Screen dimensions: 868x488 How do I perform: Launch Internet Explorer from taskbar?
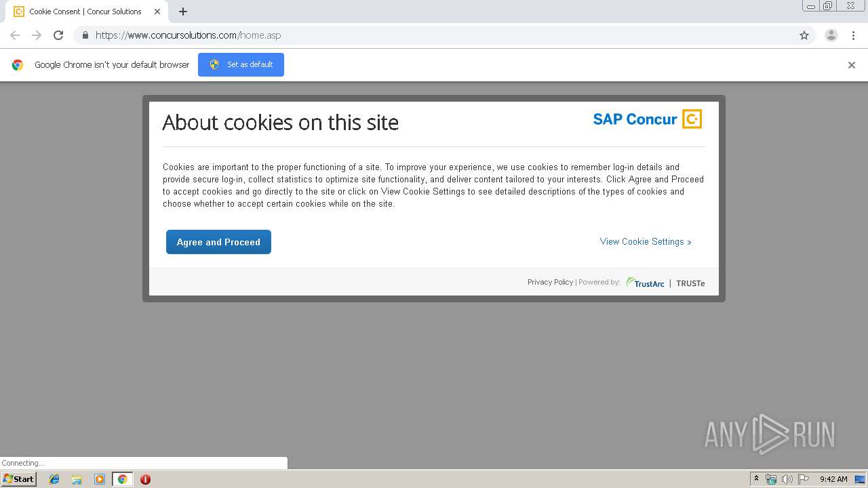[54, 479]
